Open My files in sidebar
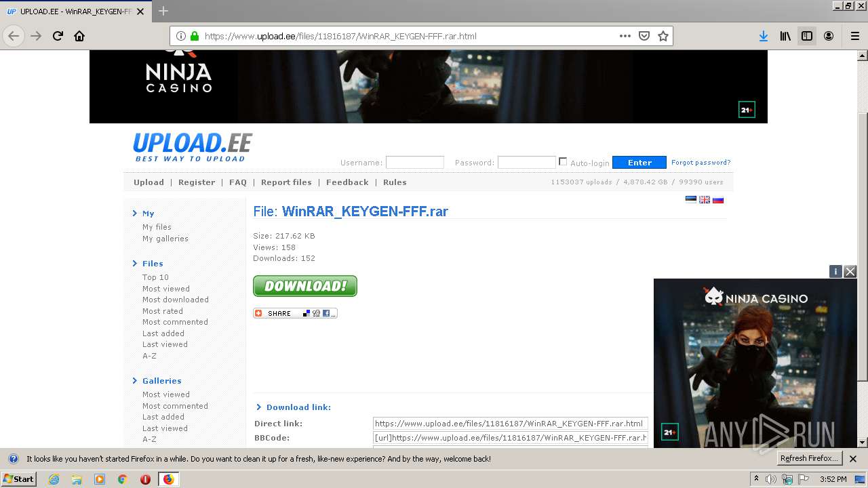The image size is (868, 488). (157, 227)
